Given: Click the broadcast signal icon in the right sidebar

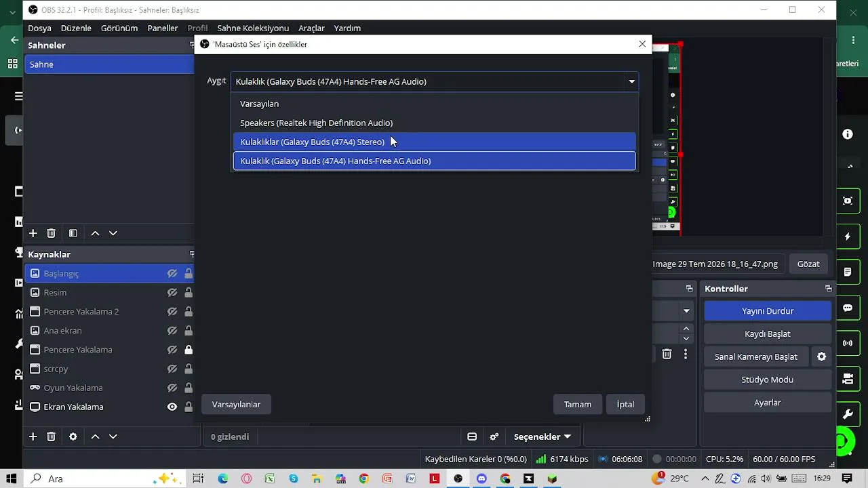Looking at the screenshot, I should 848,343.
